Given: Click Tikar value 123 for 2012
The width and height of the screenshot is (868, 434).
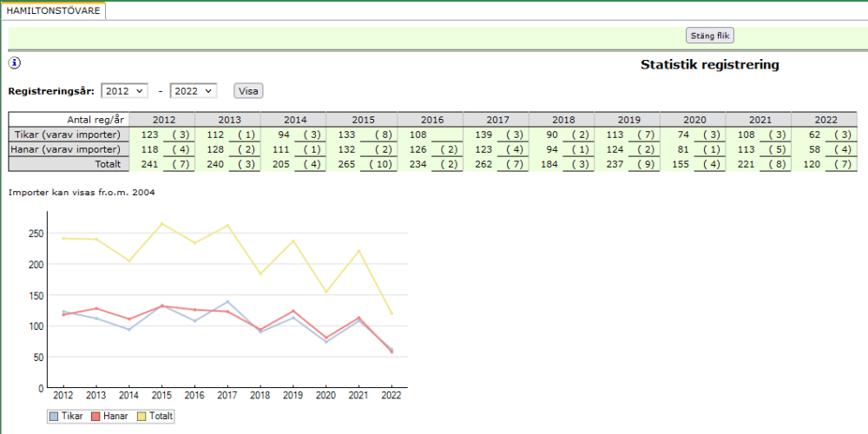Looking at the screenshot, I should pyautogui.click(x=150, y=135).
